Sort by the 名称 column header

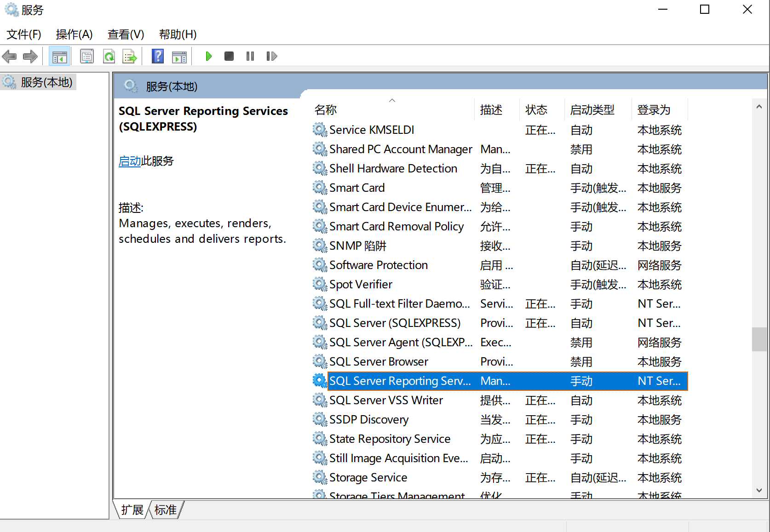(x=393, y=110)
